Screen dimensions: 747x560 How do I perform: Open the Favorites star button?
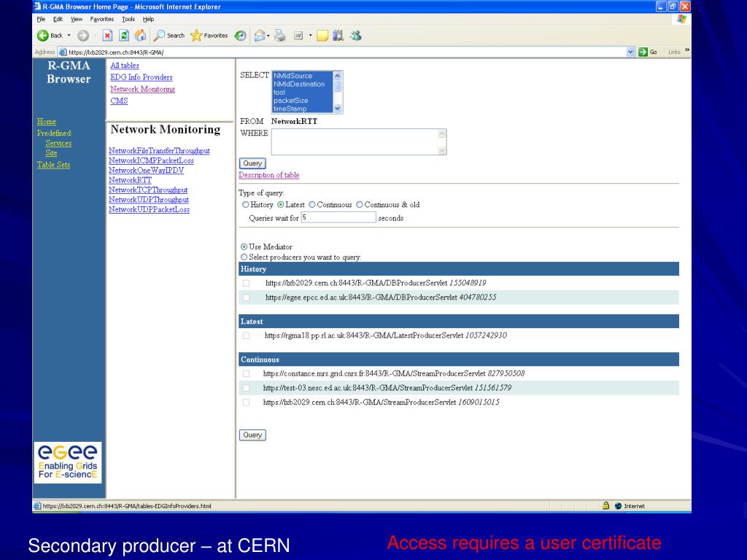[209, 36]
